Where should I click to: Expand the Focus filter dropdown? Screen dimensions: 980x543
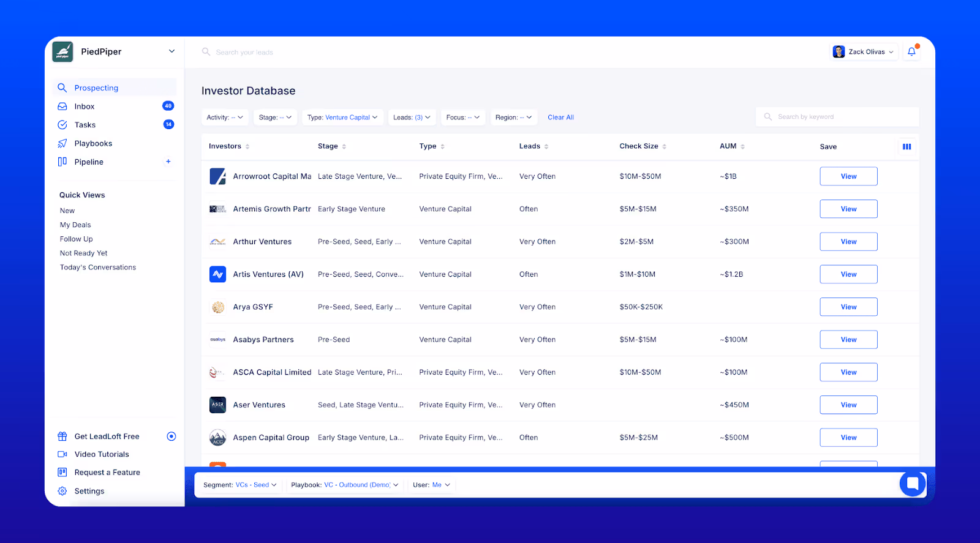pos(463,118)
